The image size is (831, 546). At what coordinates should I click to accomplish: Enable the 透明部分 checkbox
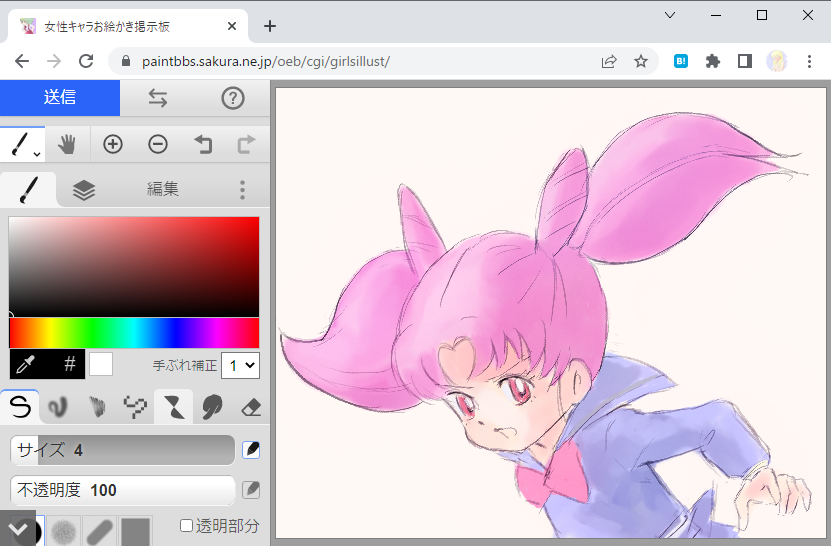pos(187,526)
